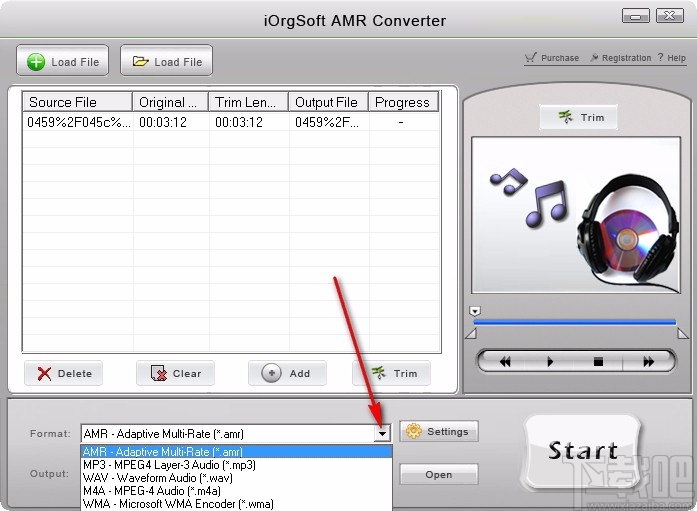Minimize the iOrgSoft AMR Converter window

(635, 16)
